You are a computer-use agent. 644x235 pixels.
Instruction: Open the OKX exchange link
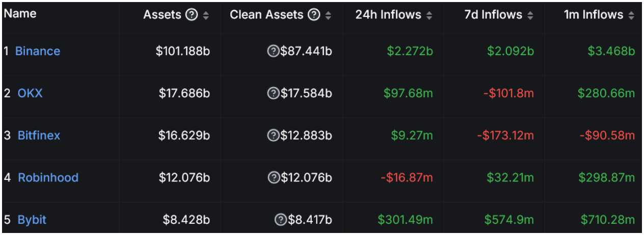30,93
